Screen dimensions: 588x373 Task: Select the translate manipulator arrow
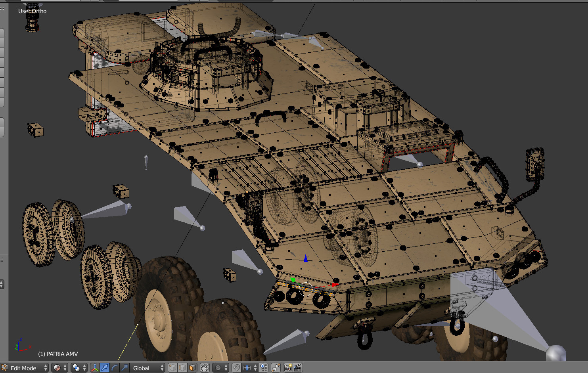[105, 368]
